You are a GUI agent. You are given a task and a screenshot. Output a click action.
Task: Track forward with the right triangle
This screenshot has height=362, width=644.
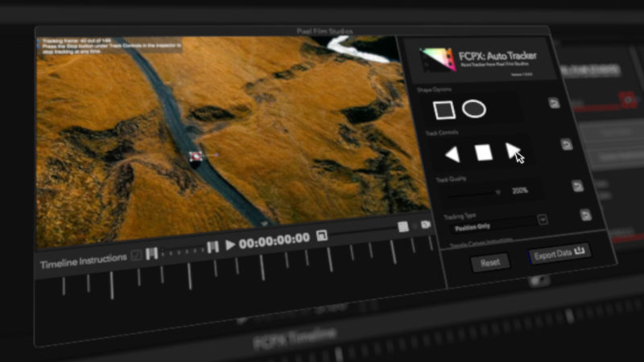(513, 150)
